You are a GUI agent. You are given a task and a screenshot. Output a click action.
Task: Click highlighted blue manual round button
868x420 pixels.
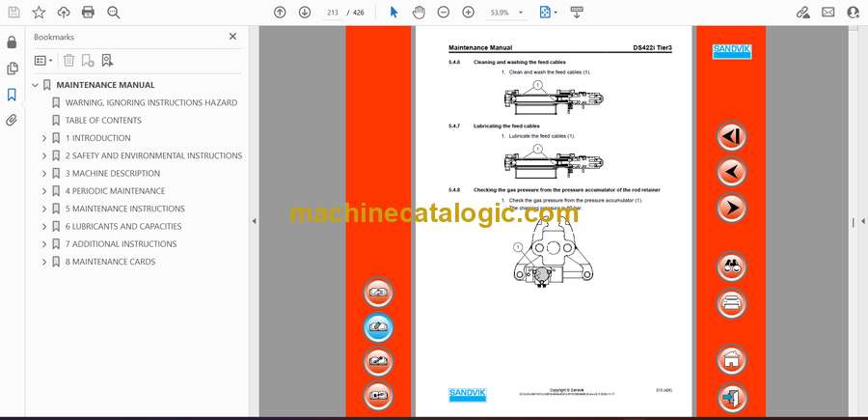pyautogui.click(x=378, y=327)
